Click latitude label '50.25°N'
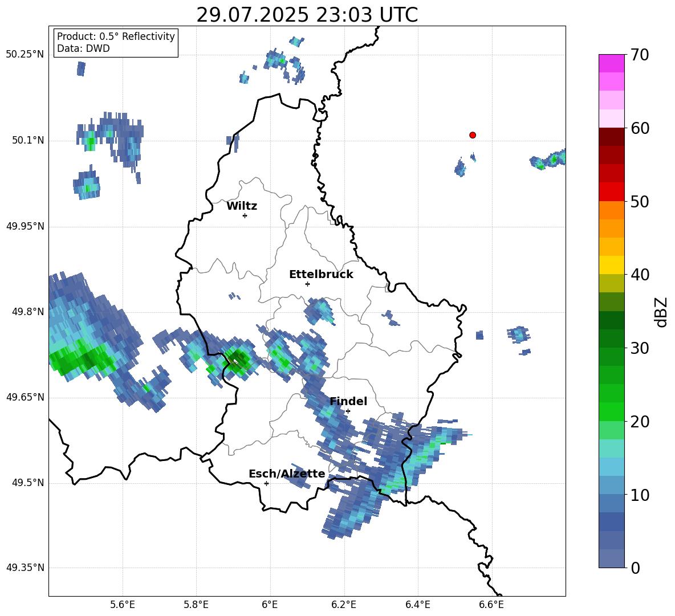The width and height of the screenshot is (675, 616). pyautogui.click(x=25, y=55)
